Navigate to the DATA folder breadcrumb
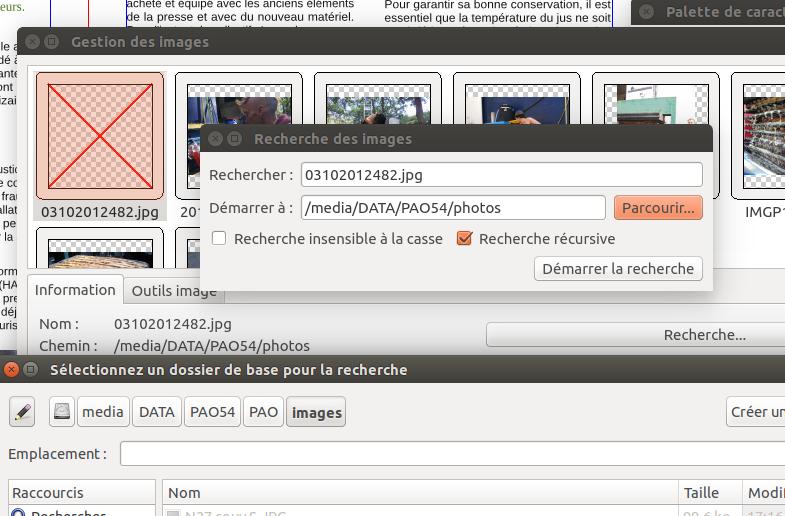This screenshot has height=516, width=785. [157, 412]
